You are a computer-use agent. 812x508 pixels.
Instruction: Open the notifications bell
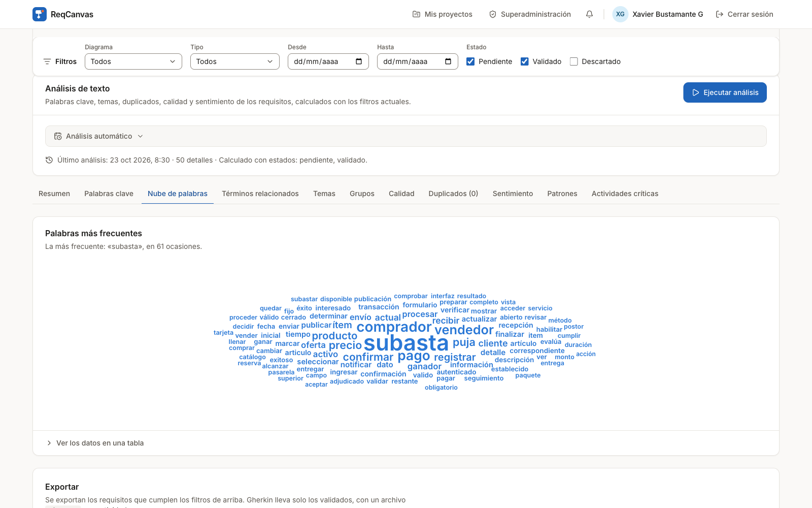[x=589, y=14]
